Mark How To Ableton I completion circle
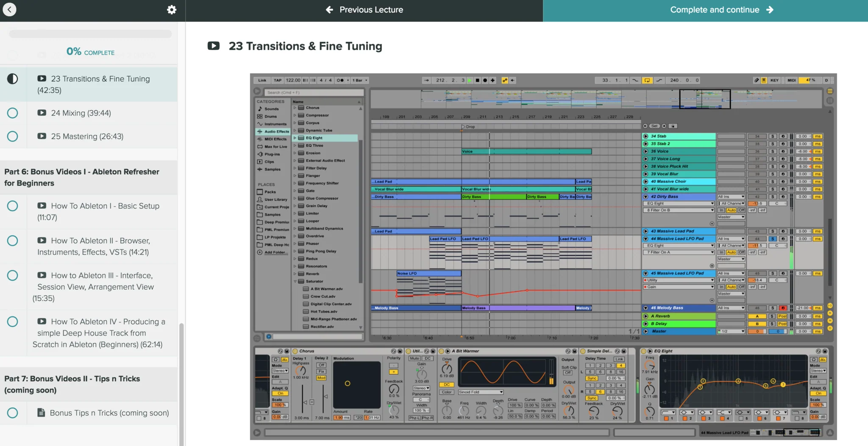This screenshot has width=868, height=446. click(x=13, y=206)
